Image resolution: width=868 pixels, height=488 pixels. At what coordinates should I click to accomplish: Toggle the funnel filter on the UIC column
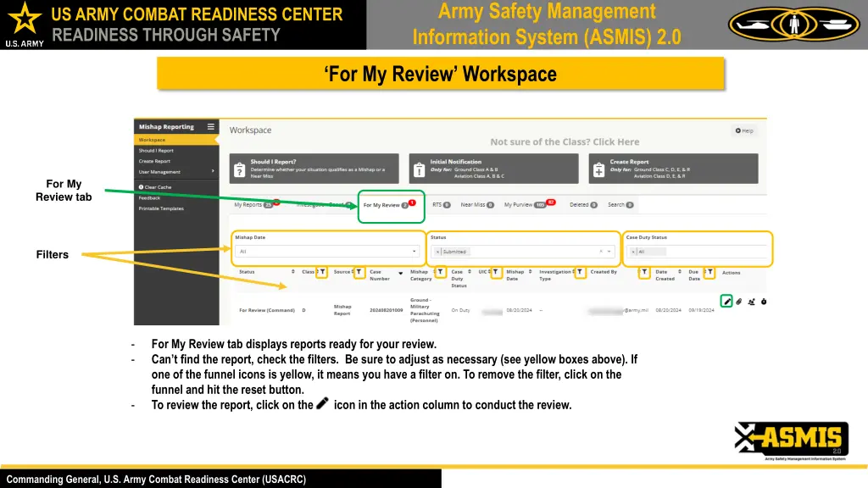click(x=495, y=270)
